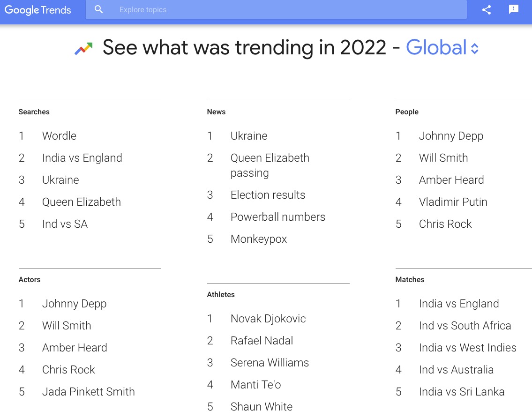532x418 pixels.
Task: Click Monkeypox in the News list
Action: (x=259, y=239)
